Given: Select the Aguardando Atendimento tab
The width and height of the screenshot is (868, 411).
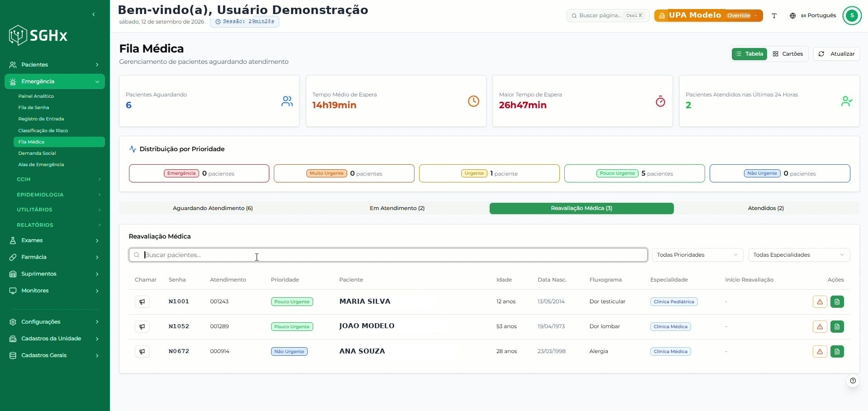Looking at the screenshot, I should [213, 208].
